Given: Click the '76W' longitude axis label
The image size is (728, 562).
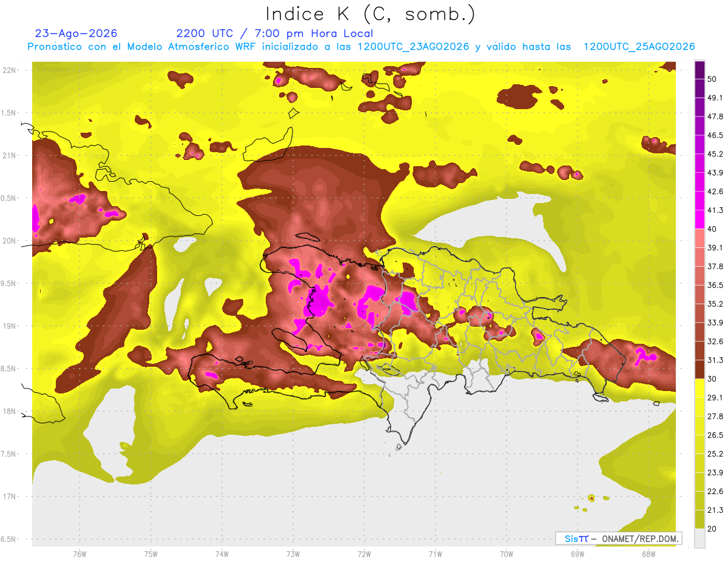Looking at the screenshot, I should pos(79,554).
